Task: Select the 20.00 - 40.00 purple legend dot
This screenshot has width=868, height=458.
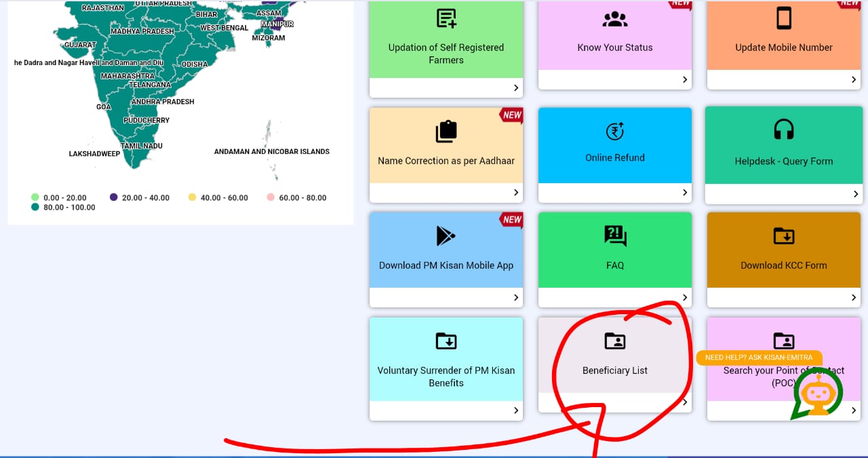Action: (x=113, y=197)
